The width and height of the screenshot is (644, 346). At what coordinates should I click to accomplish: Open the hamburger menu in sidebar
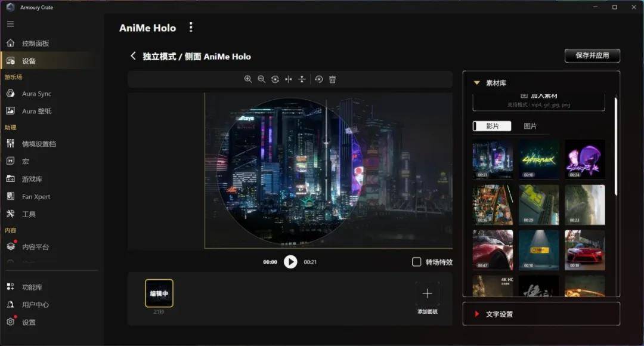[11, 24]
